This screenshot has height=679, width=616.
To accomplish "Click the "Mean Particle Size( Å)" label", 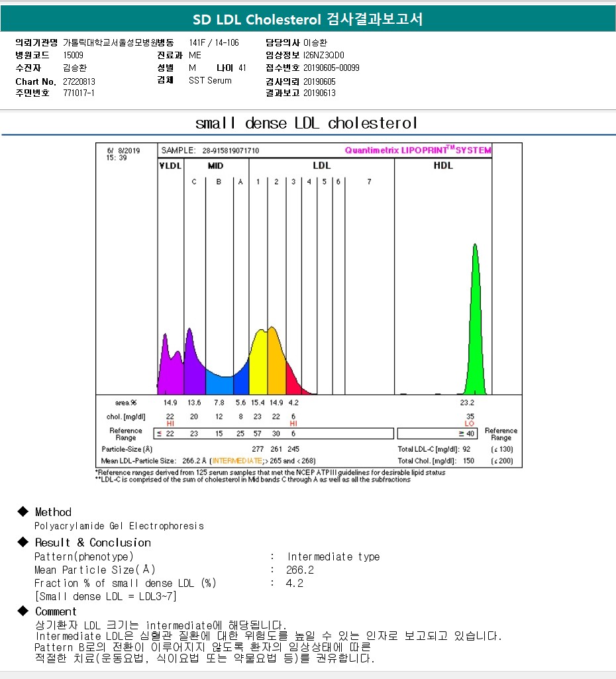I will coord(95,570).
